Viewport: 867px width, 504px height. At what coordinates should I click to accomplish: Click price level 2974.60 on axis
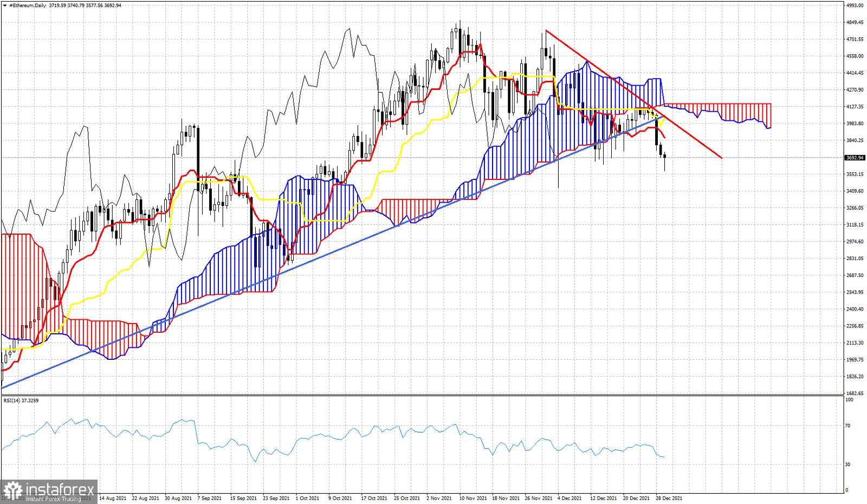tap(855, 241)
